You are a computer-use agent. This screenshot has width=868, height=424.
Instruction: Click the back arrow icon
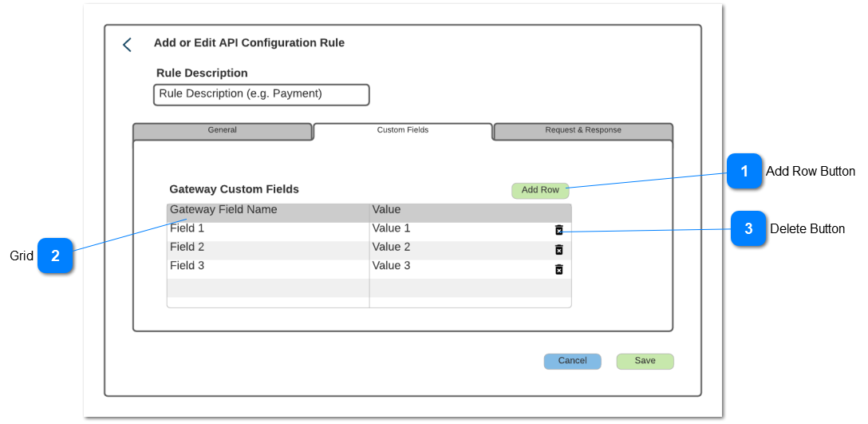[127, 45]
